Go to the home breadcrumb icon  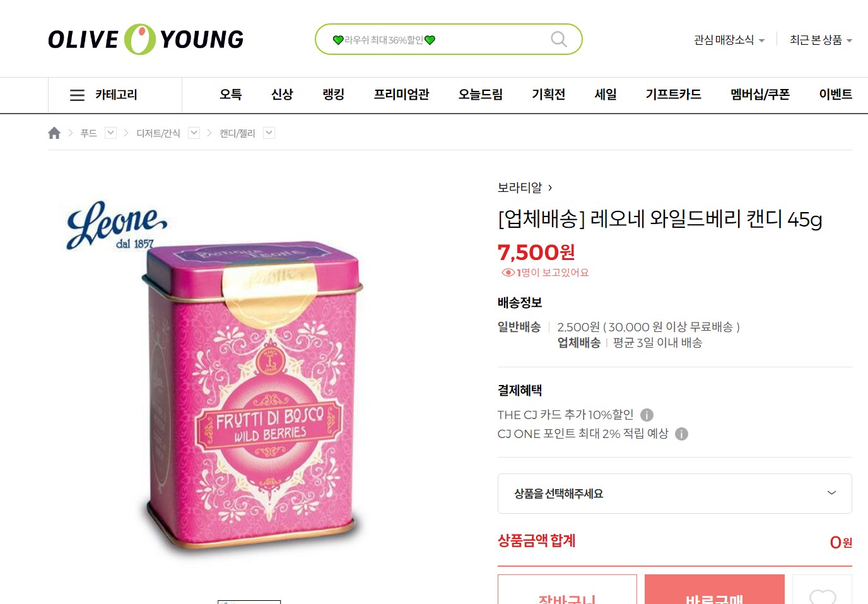tap(54, 133)
